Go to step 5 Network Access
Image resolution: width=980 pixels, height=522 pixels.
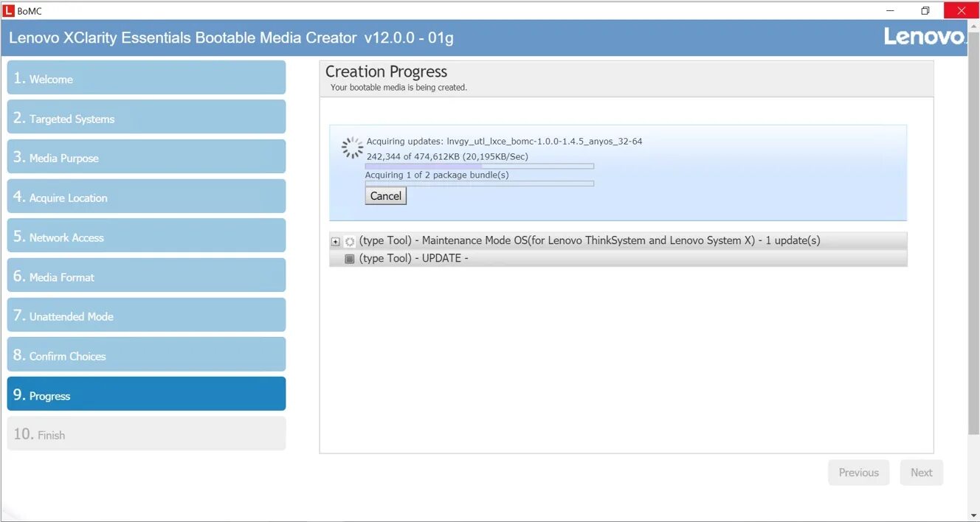tap(146, 235)
